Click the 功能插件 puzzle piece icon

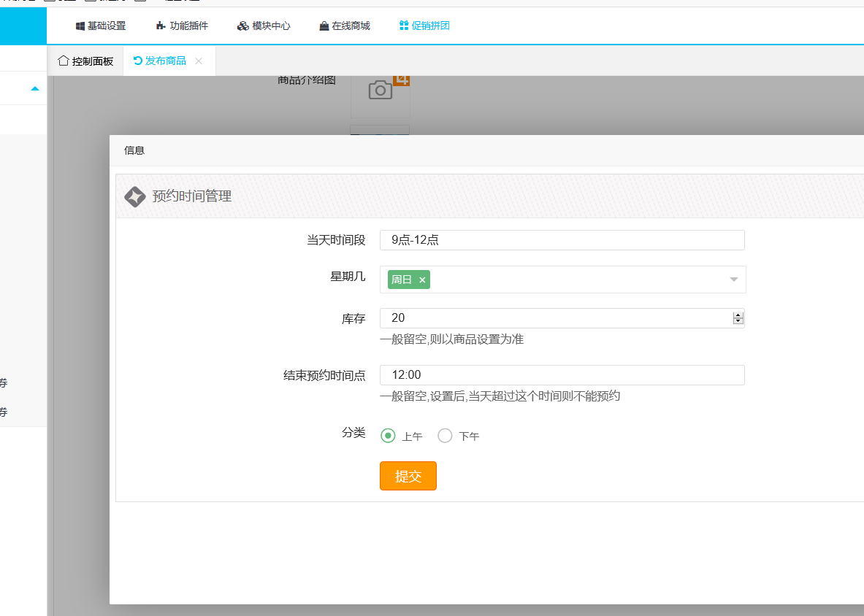[x=161, y=26]
